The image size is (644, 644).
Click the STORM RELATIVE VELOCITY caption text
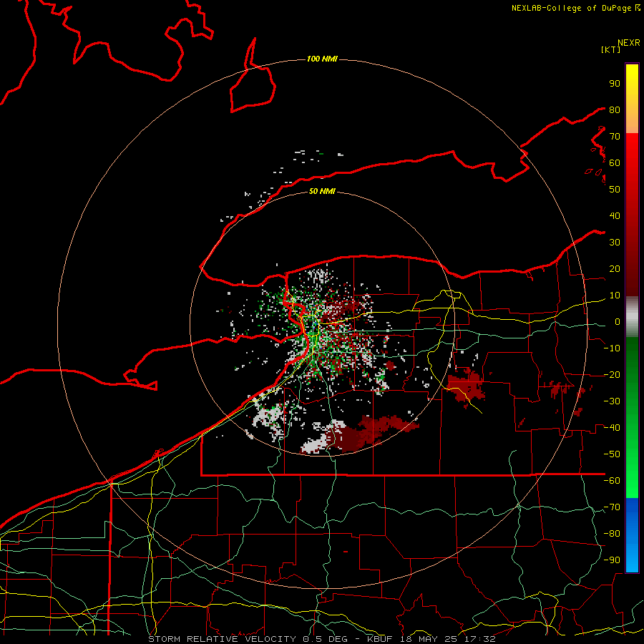pyautogui.click(x=222, y=639)
